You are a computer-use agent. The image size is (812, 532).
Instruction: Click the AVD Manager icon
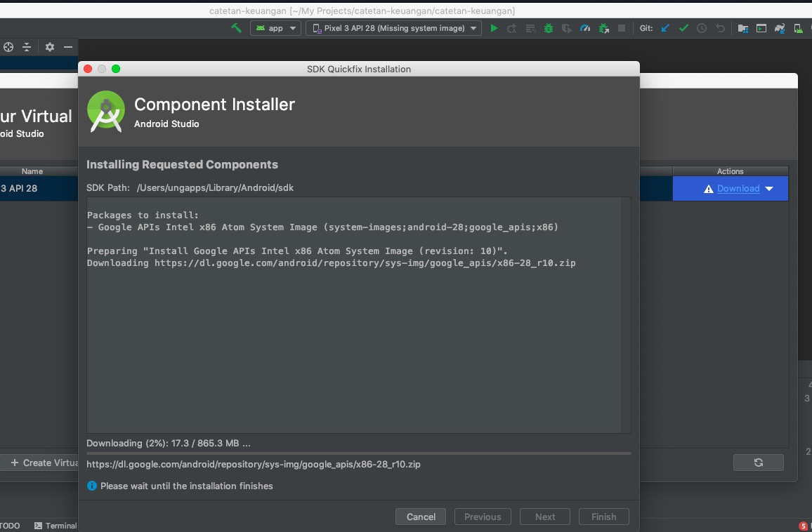797,28
